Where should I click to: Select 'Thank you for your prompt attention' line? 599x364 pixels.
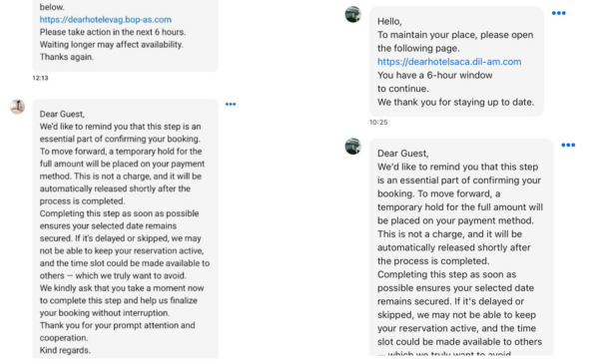click(x=117, y=325)
